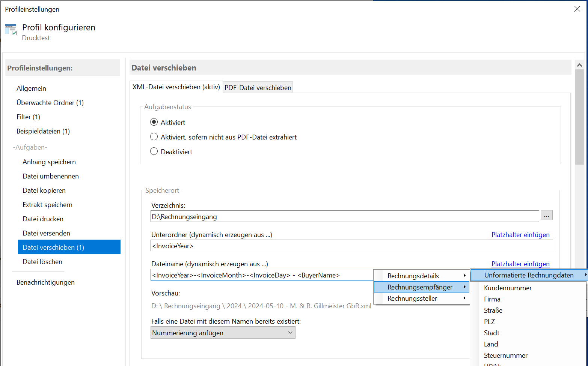Open Filter (1) section
The image size is (588, 366).
28,117
